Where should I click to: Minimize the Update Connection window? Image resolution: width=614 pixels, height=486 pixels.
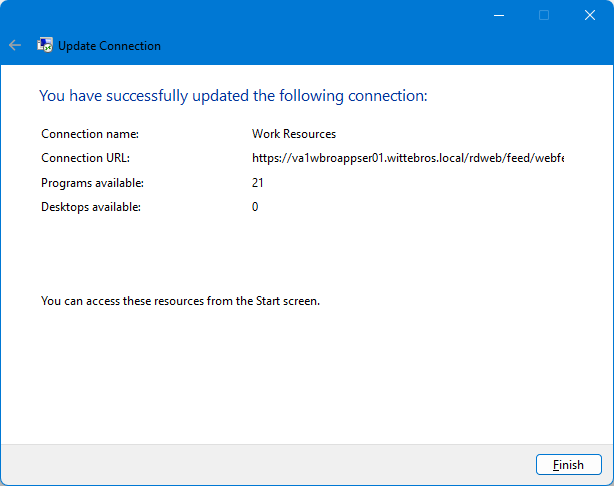499,15
